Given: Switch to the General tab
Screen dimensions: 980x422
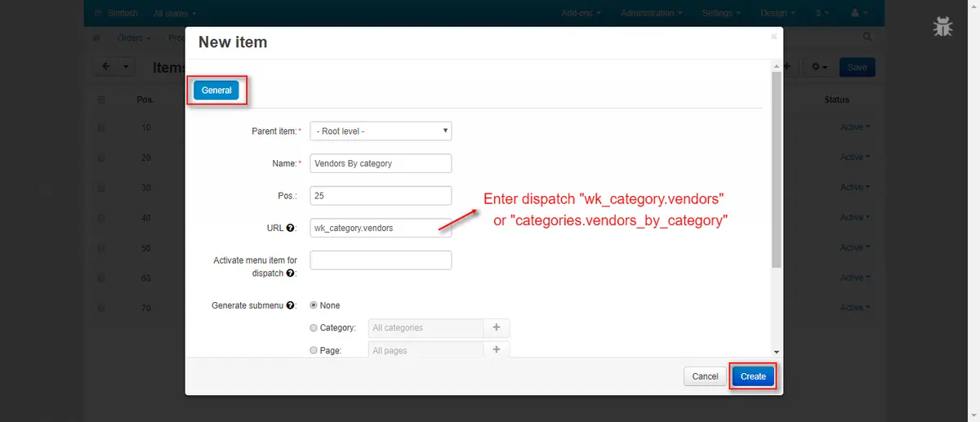Looking at the screenshot, I should (216, 91).
